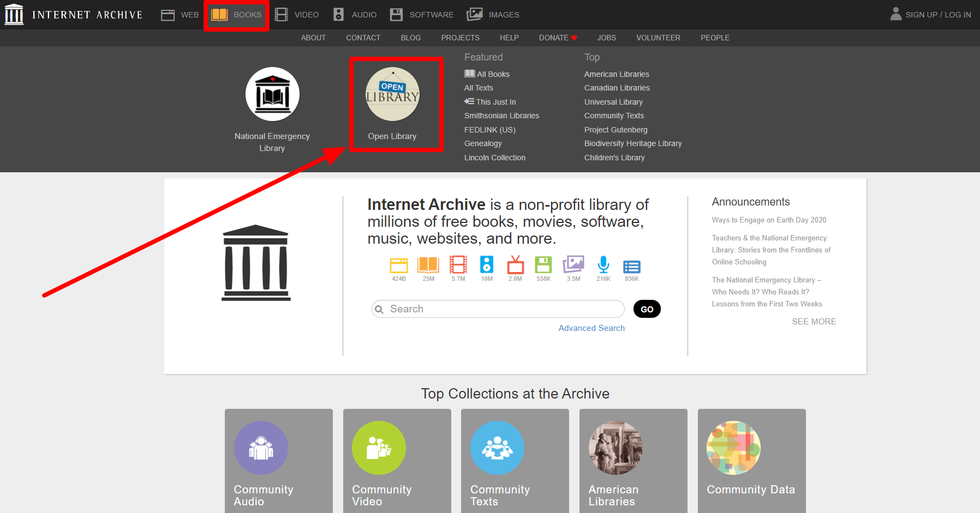The height and width of the screenshot is (513, 980).
Task: Open the All Texts featured link
Action: click(x=479, y=88)
